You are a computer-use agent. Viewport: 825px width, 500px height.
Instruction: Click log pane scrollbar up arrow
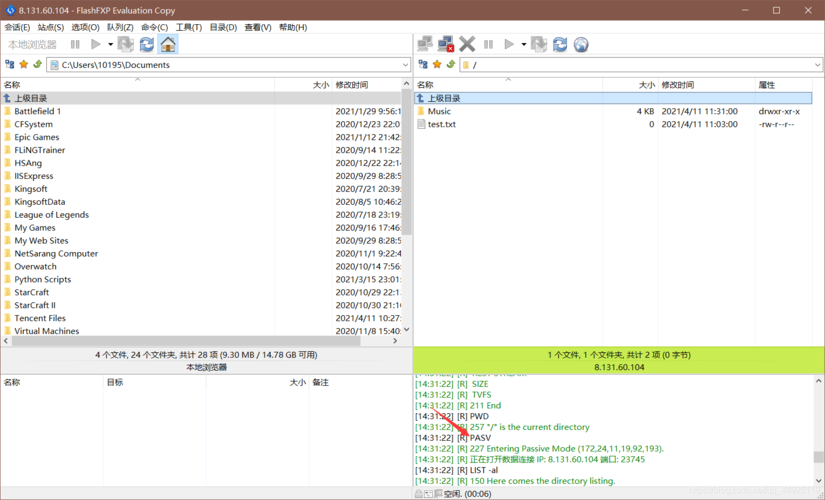pyautogui.click(x=819, y=381)
